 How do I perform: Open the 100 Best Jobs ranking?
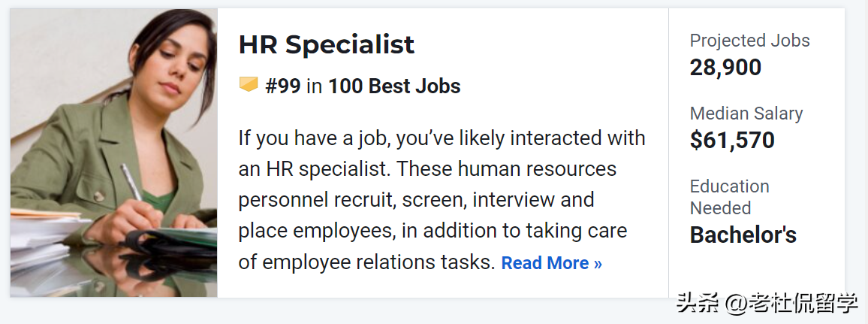tap(394, 86)
